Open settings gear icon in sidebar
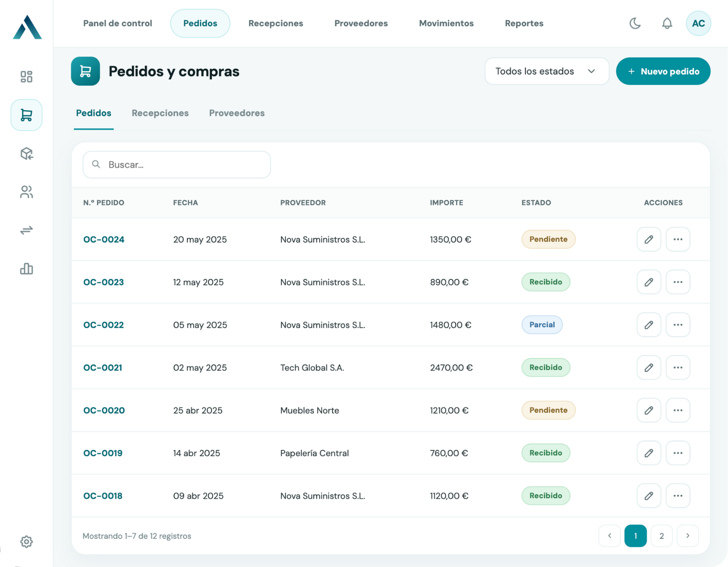 click(x=26, y=541)
